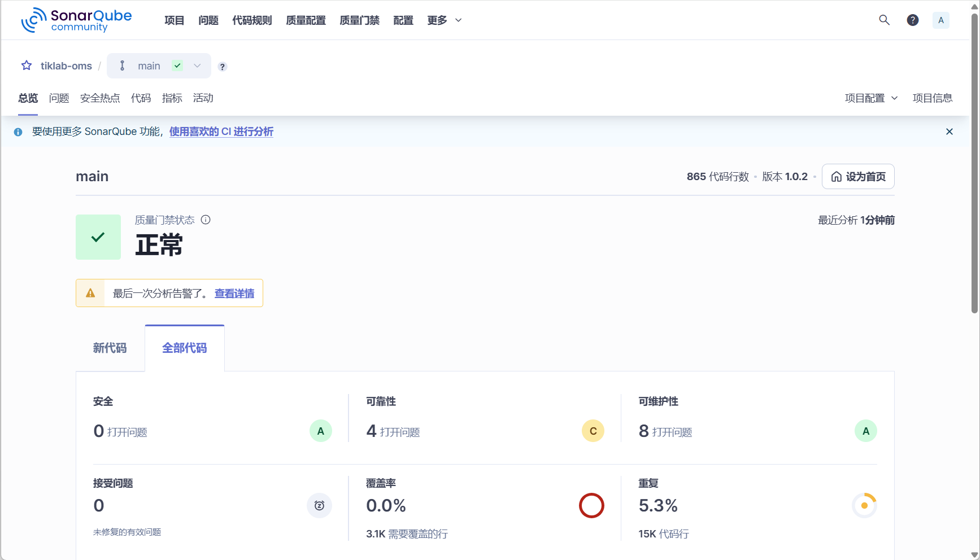This screenshot has height=560, width=980.
Task: Open the 4 打开问题 reliability count
Action: [393, 431]
